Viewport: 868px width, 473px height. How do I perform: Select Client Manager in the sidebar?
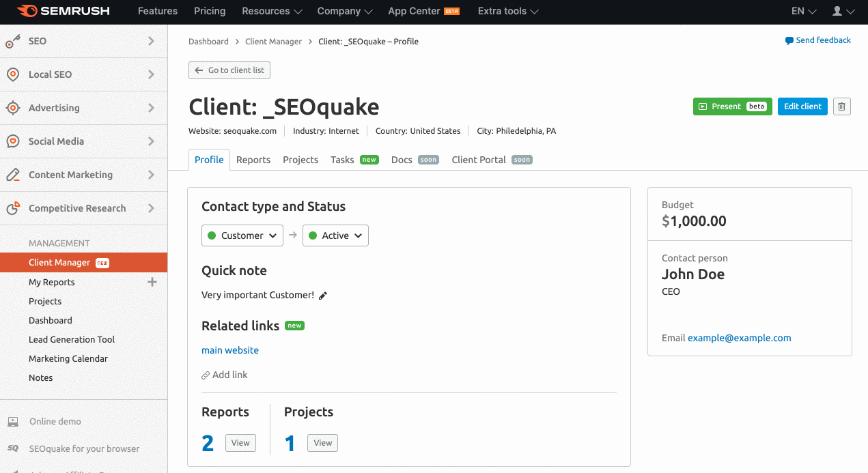pos(83,263)
